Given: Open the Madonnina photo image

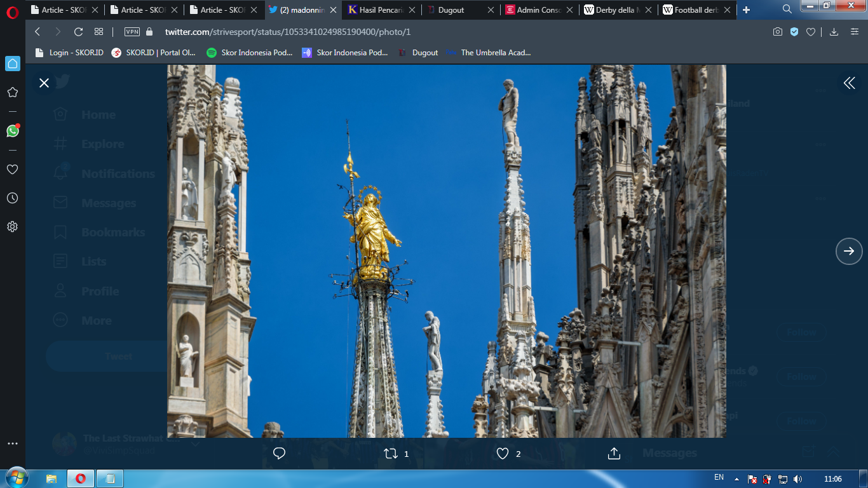Looking at the screenshot, I should [x=447, y=251].
